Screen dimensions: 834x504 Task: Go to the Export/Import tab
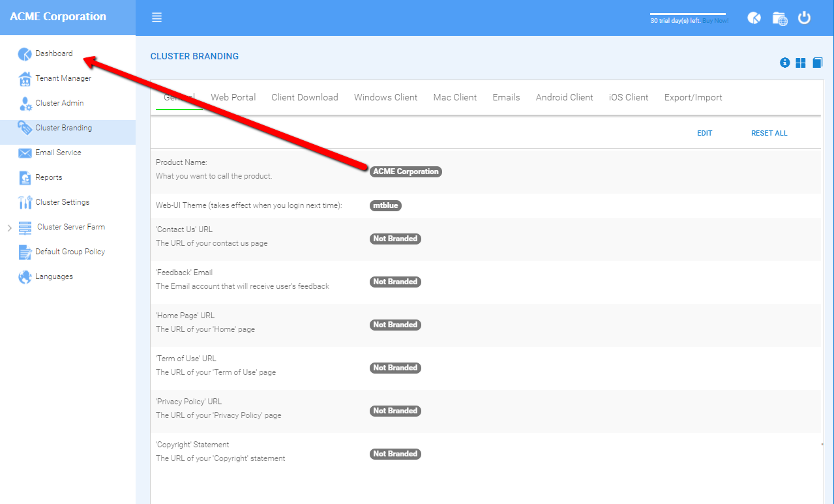693,97
